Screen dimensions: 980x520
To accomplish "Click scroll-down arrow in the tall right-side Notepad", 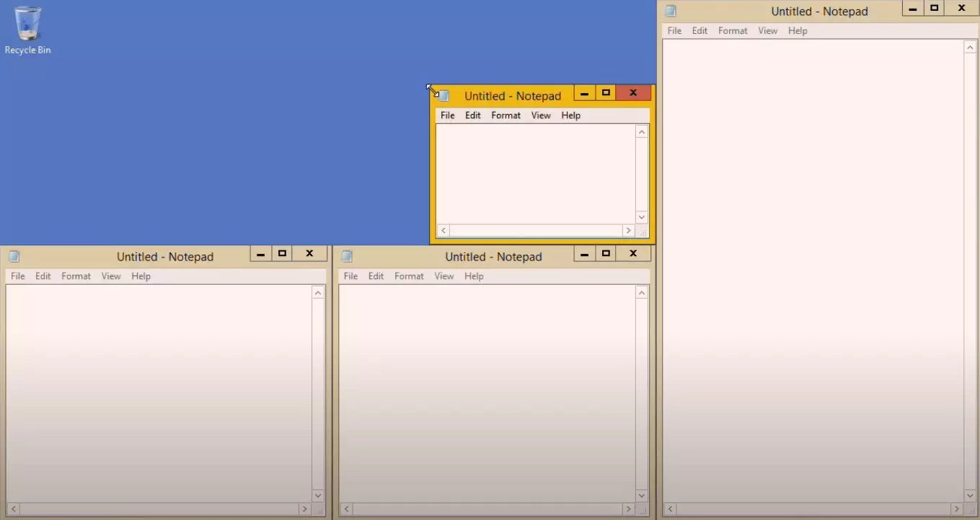I will tap(971, 495).
